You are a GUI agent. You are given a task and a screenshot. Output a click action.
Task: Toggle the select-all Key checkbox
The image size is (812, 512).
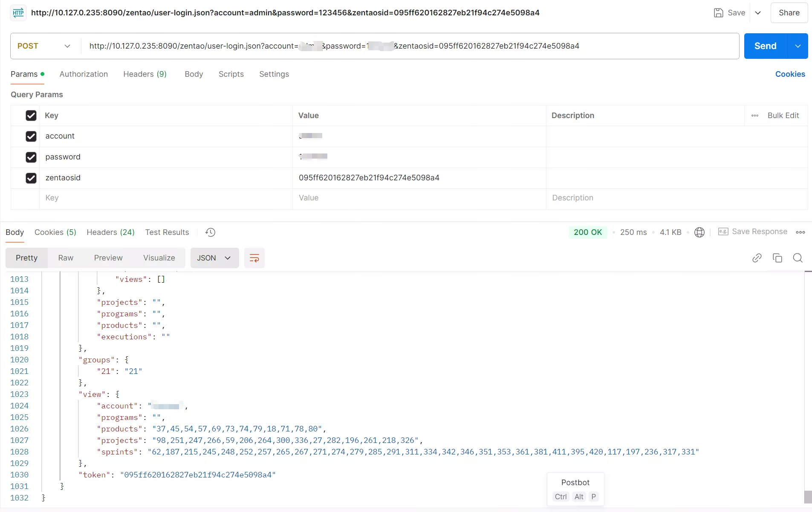(31, 116)
